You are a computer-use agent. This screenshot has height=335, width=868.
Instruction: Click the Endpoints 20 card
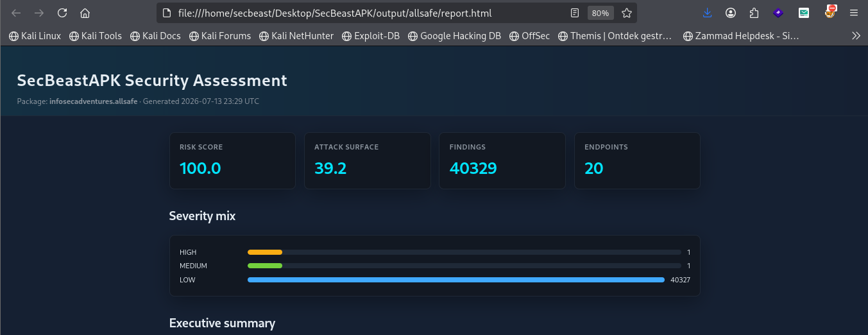tap(637, 160)
